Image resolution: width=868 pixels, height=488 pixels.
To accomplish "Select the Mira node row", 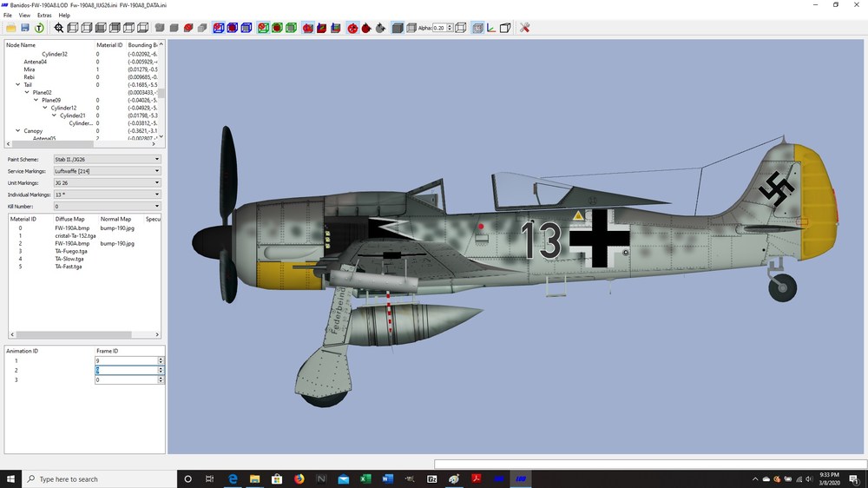I will [x=82, y=69].
